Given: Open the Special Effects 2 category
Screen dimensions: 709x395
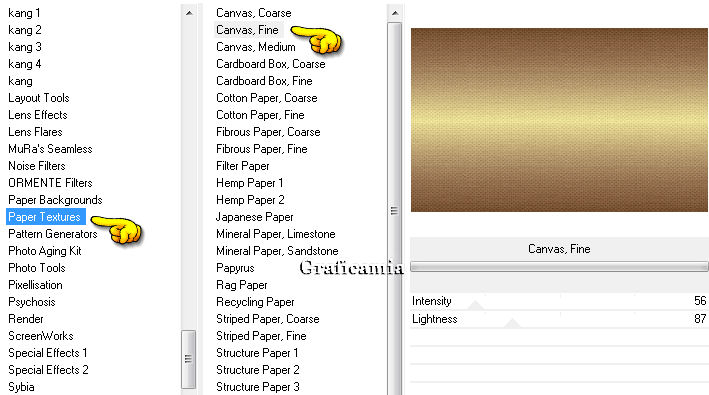Looking at the screenshot, I should pos(48,370).
